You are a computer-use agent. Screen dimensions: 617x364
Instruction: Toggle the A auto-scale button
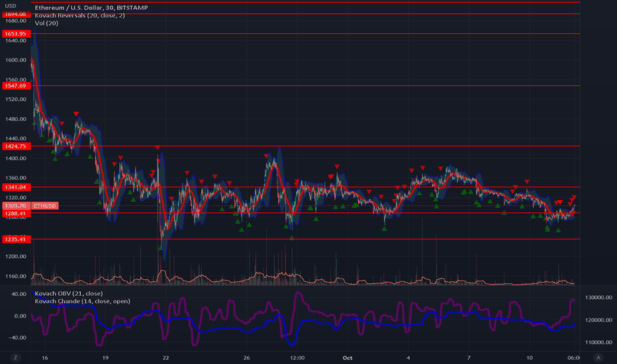(x=598, y=357)
